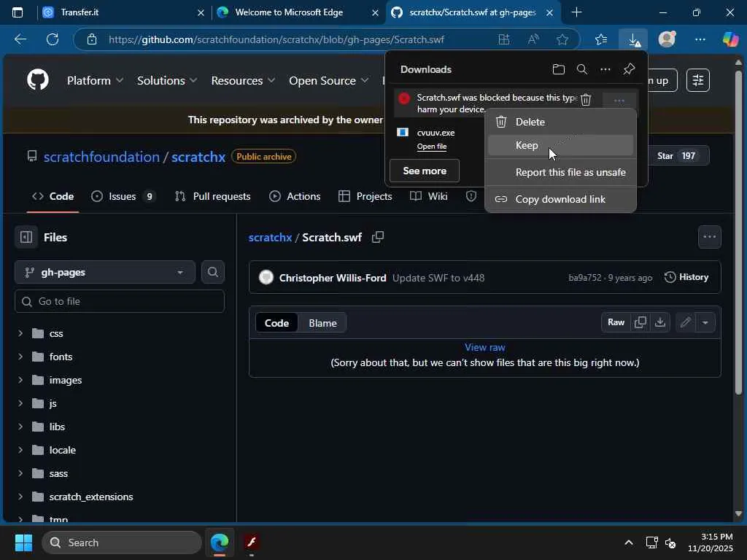
Task: Open file link under cvuuv.exe
Action: click(x=432, y=146)
